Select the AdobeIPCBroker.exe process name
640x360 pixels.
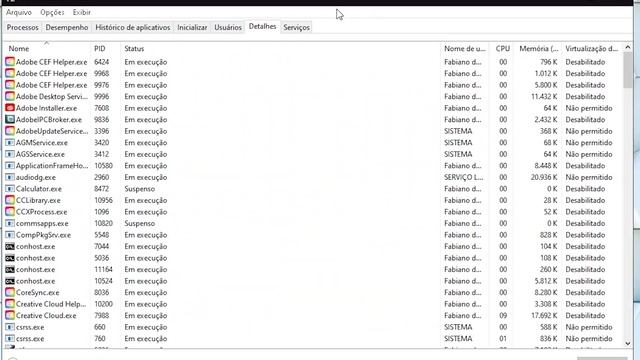point(49,120)
